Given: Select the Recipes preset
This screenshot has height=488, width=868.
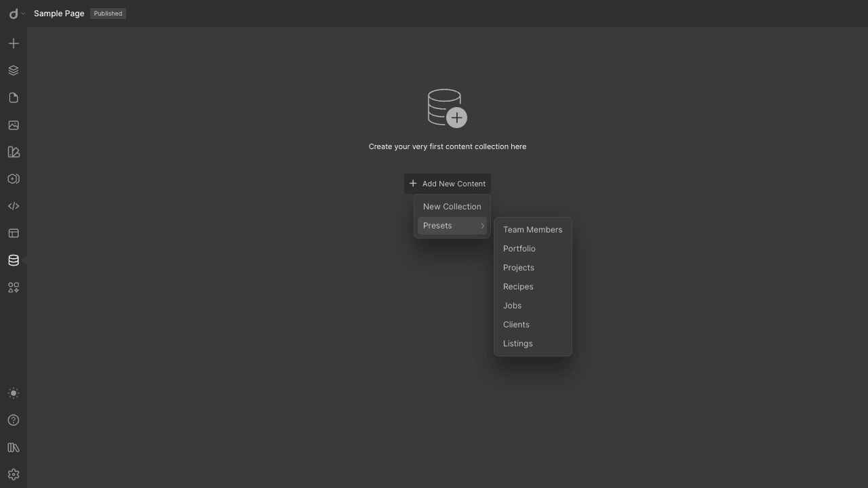Looking at the screenshot, I should tap(533, 287).
